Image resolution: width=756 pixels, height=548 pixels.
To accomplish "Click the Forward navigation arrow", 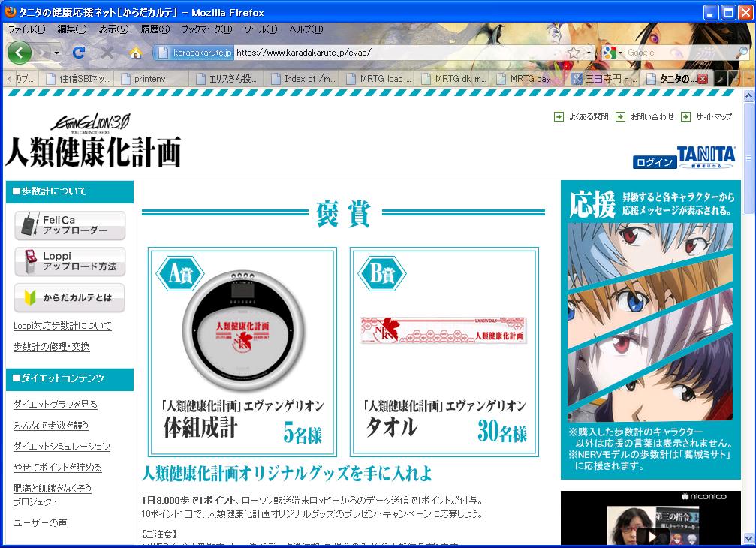I will pos(43,53).
